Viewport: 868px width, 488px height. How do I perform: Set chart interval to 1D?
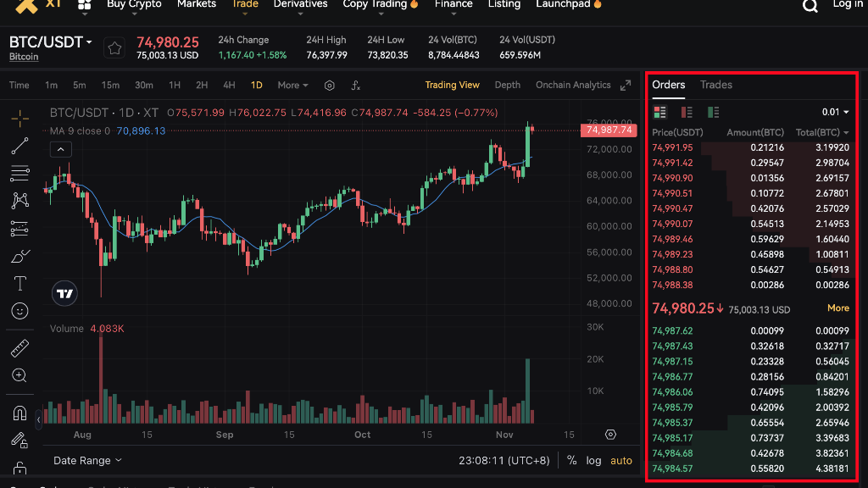[x=256, y=86]
